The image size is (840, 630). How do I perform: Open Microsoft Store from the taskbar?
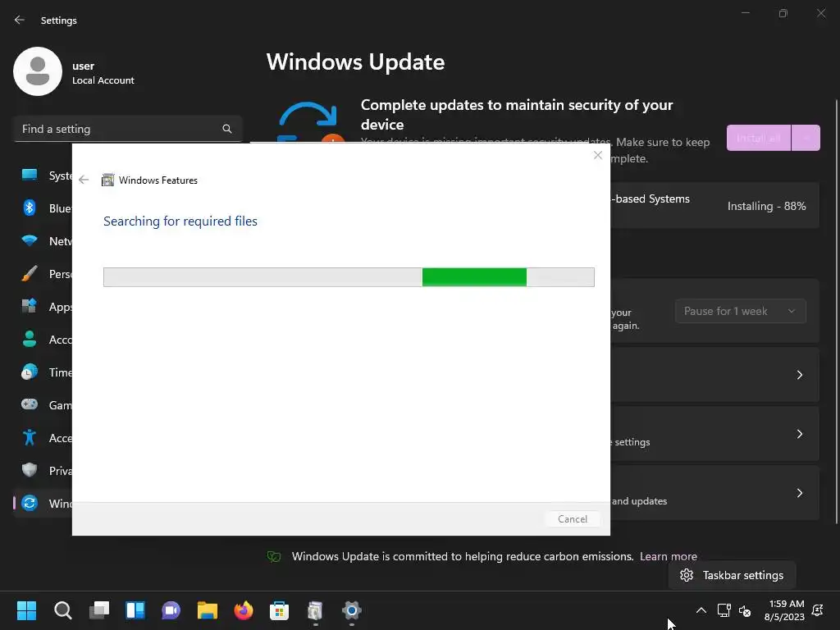click(x=279, y=610)
